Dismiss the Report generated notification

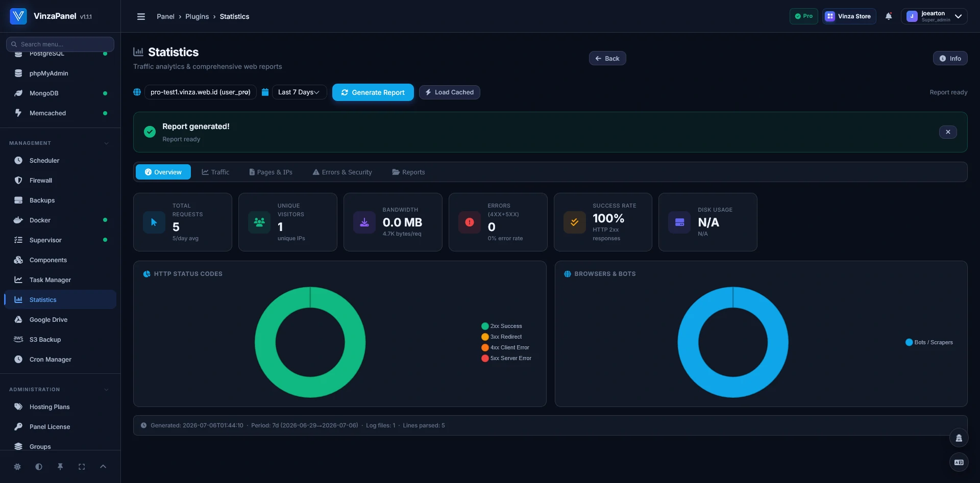948,132
